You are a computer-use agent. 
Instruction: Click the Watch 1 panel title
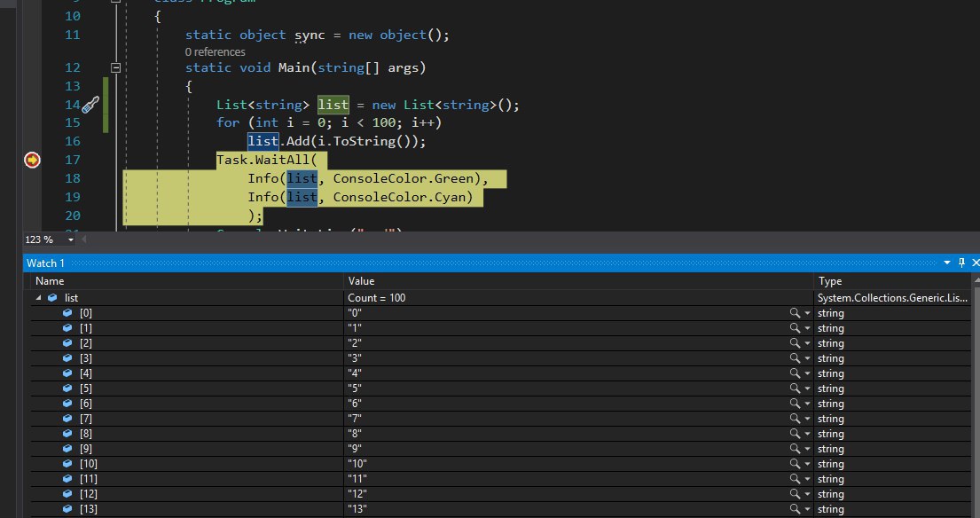[46, 263]
